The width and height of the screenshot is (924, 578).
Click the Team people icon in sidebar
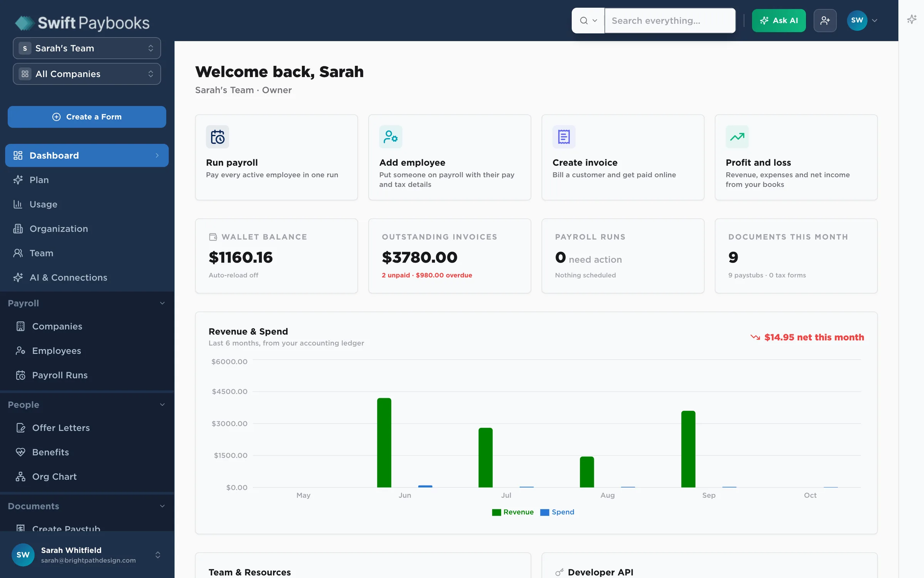(x=18, y=253)
